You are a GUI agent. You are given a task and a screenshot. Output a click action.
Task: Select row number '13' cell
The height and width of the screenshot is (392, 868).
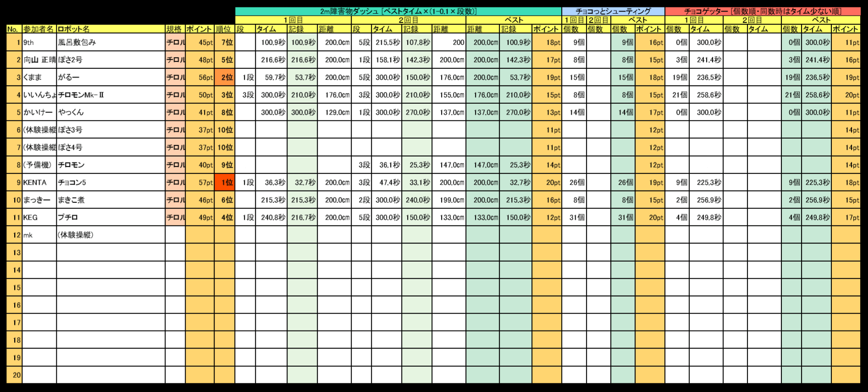pyautogui.click(x=14, y=252)
